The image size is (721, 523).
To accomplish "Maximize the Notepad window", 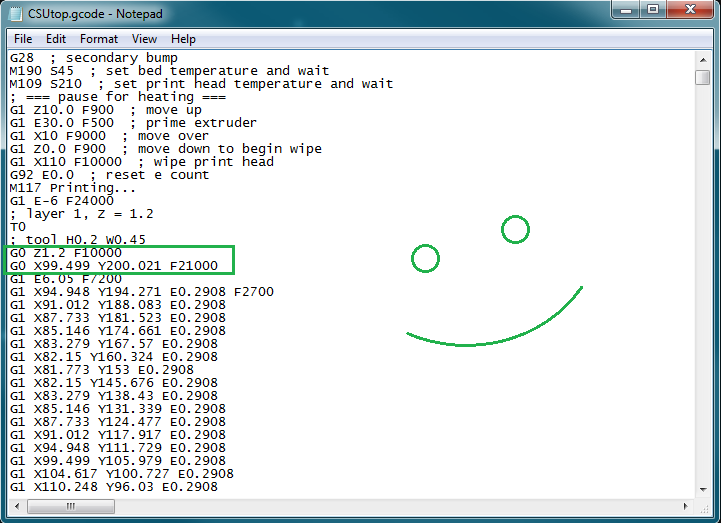I will click(x=652, y=10).
